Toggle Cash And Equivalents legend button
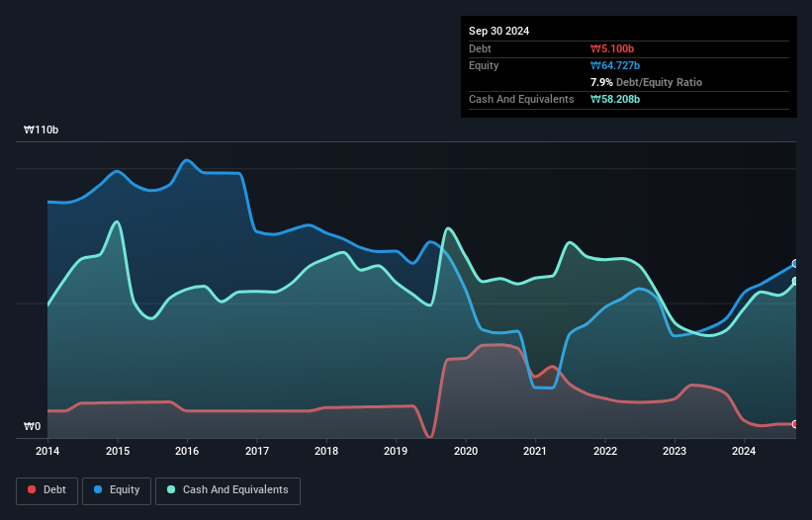 click(x=227, y=490)
